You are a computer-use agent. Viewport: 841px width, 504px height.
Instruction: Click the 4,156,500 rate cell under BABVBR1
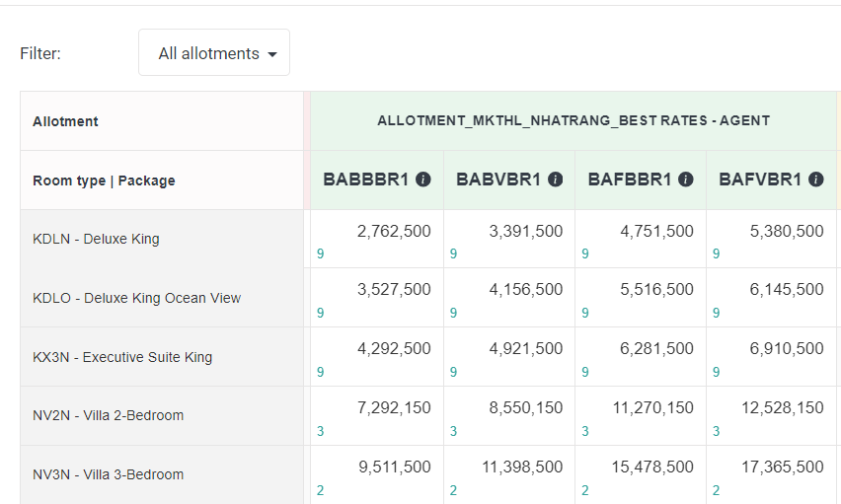pos(525,290)
